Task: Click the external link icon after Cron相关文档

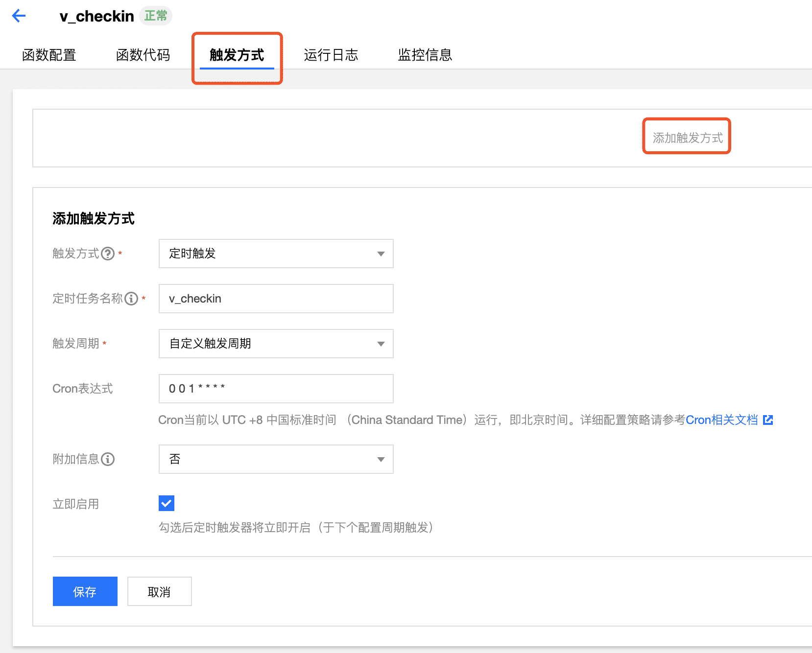Action: 768,420
